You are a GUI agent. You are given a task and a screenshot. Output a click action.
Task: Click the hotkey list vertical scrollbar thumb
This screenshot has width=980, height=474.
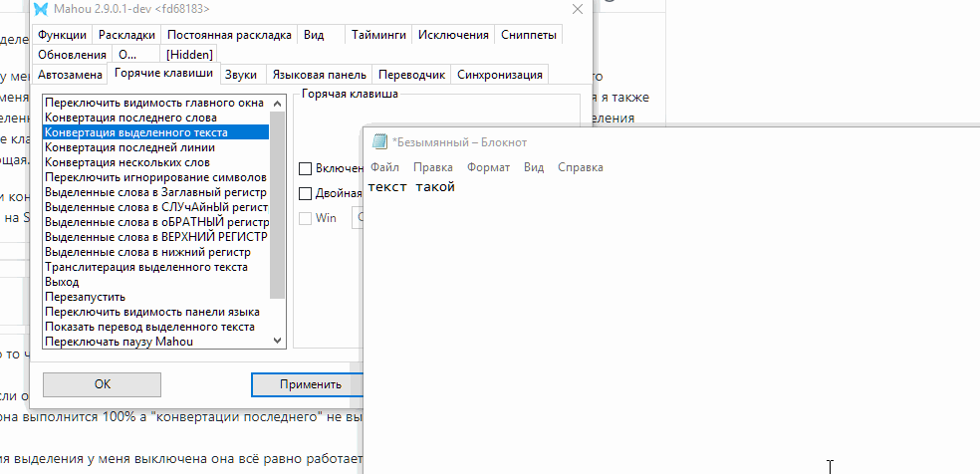click(278, 205)
